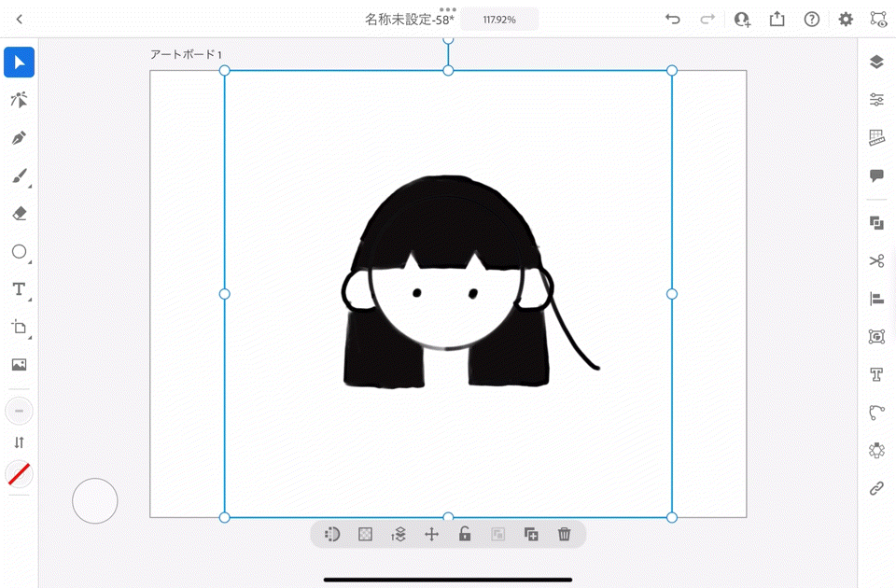Delete selection with the trash icon
Image resolution: width=896 pixels, height=588 pixels.
coord(564,534)
